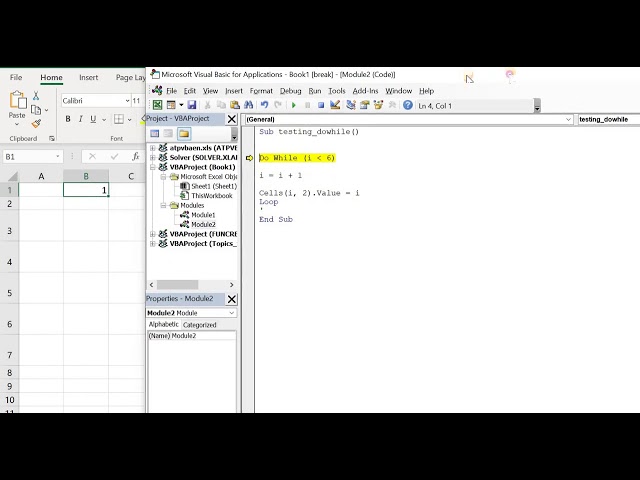Undo the last action in VBA editor
The height and width of the screenshot is (480, 640).
pyautogui.click(x=264, y=105)
